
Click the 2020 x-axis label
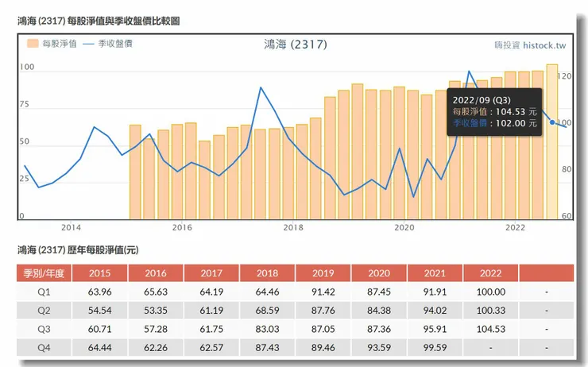[x=404, y=227]
